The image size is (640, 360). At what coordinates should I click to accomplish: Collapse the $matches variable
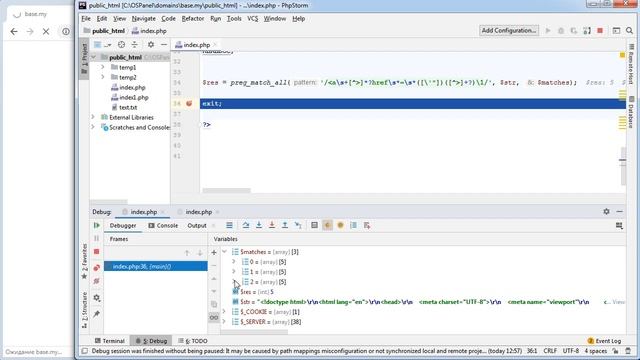[224, 252]
